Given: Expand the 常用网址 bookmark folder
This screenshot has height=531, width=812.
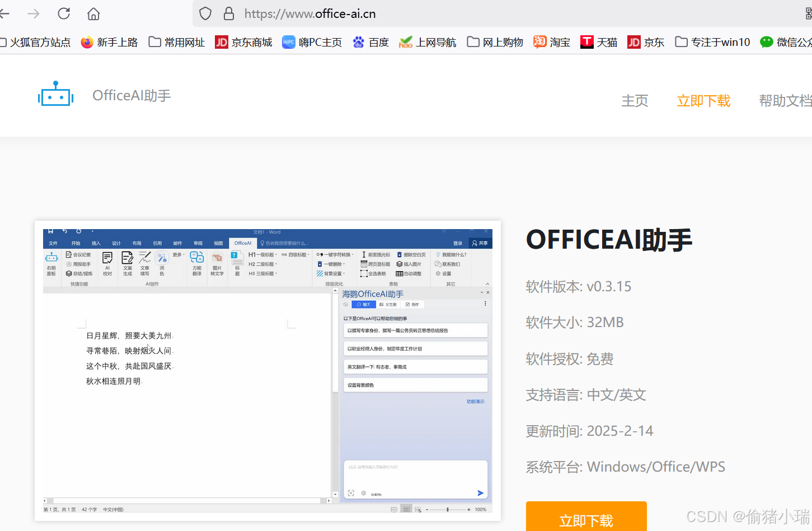Looking at the screenshot, I should tap(177, 42).
